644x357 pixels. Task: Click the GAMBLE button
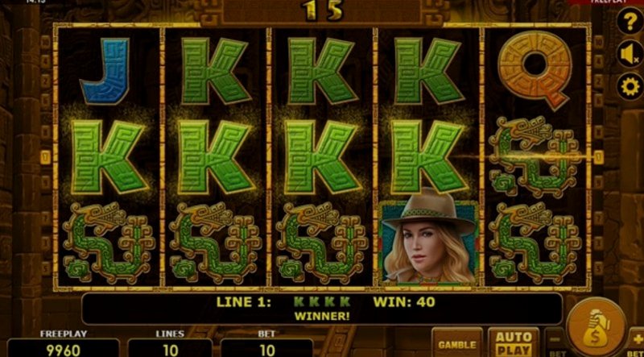457,343
